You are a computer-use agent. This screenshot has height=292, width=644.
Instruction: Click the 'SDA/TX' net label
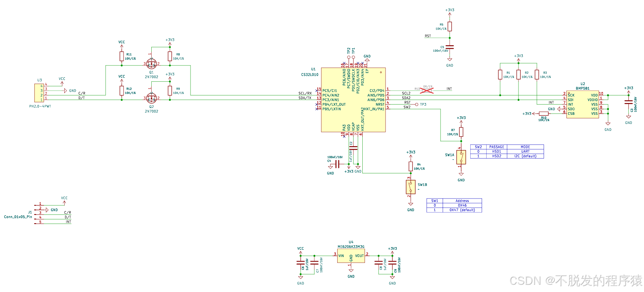click(x=305, y=98)
